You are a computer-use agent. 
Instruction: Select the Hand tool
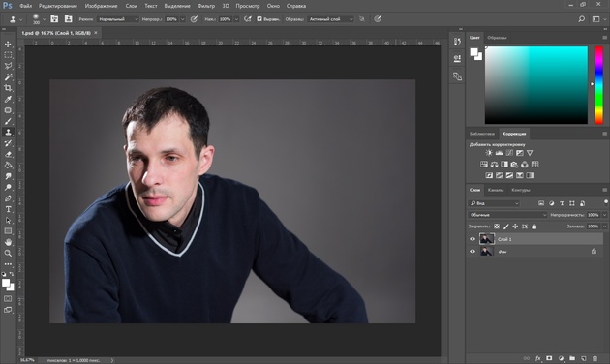(x=8, y=242)
